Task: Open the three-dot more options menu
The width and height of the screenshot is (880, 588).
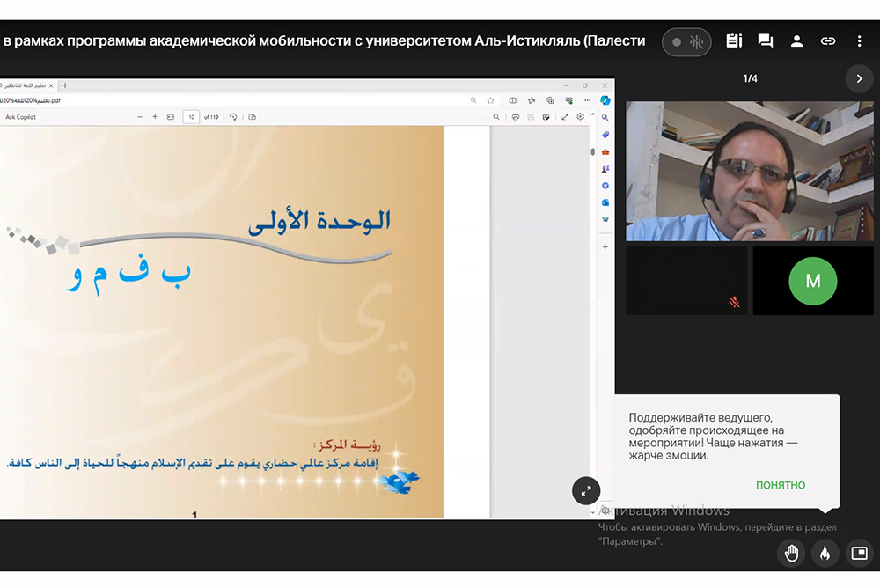Action: [x=859, y=41]
